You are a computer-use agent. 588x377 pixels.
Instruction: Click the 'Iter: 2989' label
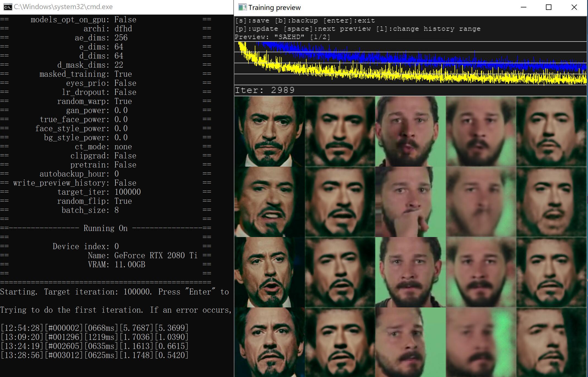pyautogui.click(x=264, y=90)
